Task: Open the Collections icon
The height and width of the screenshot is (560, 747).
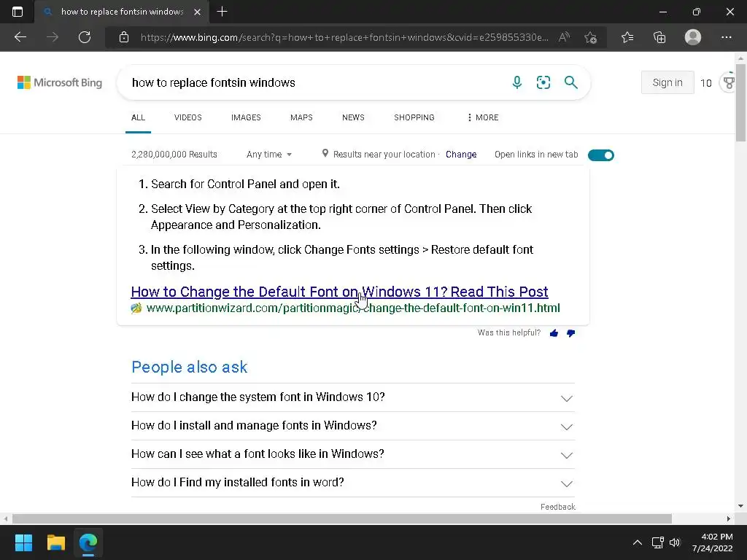Action: click(x=659, y=37)
